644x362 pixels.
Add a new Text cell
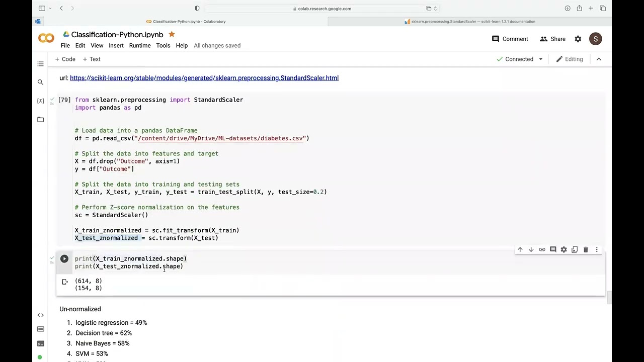pos(92,59)
